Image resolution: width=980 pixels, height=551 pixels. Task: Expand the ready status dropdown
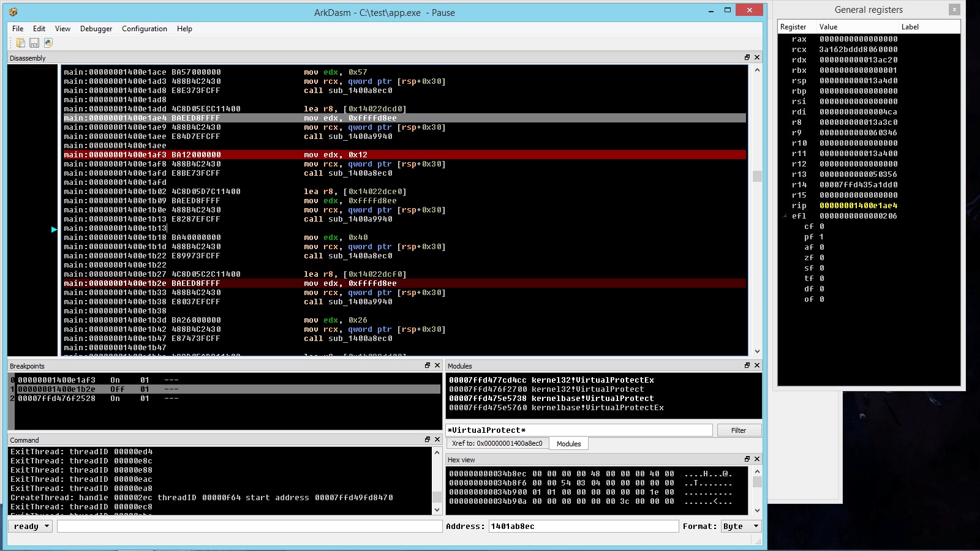[x=47, y=526]
